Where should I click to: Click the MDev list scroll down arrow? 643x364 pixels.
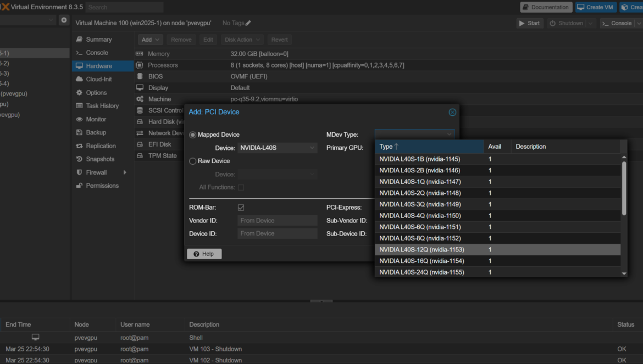(624, 273)
